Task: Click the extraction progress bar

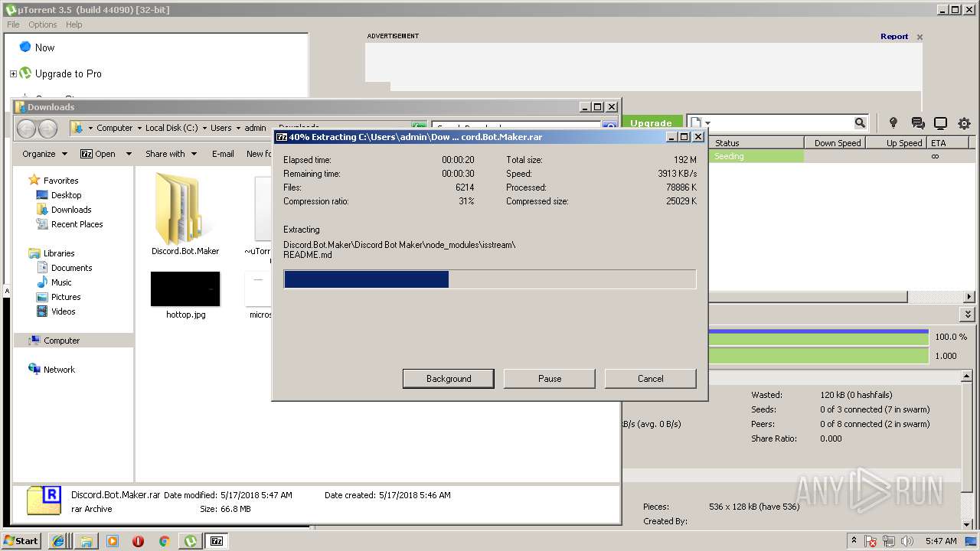Action: click(490, 279)
